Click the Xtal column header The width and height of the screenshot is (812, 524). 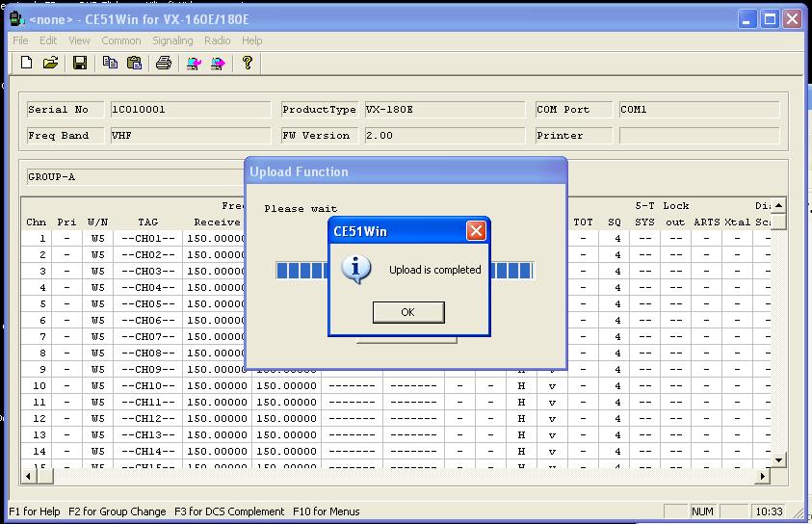pyautogui.click(x=738, y=223)
